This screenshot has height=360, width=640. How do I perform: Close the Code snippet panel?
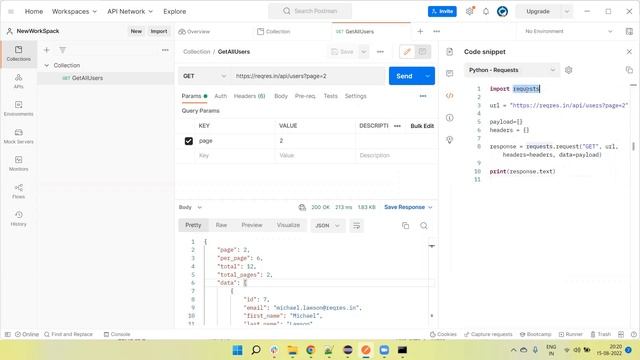tap(629, 51)
